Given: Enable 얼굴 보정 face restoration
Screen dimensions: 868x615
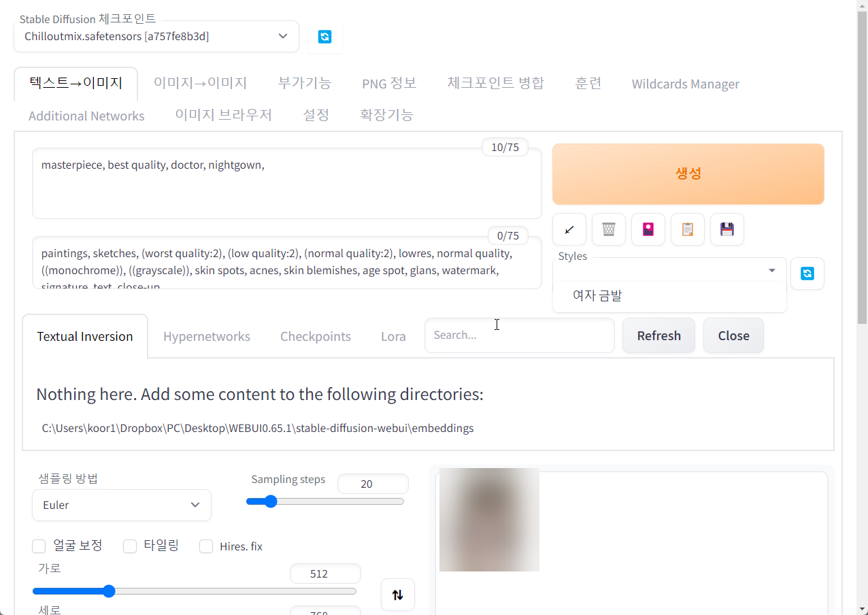Looking at the screenshot, I should (38, 546).
